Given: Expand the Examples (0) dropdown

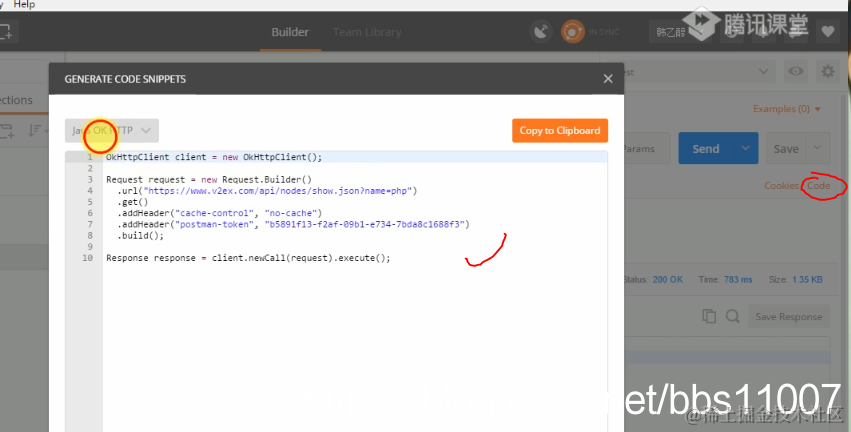Looking at the screenshot, I should coord(786,109).
